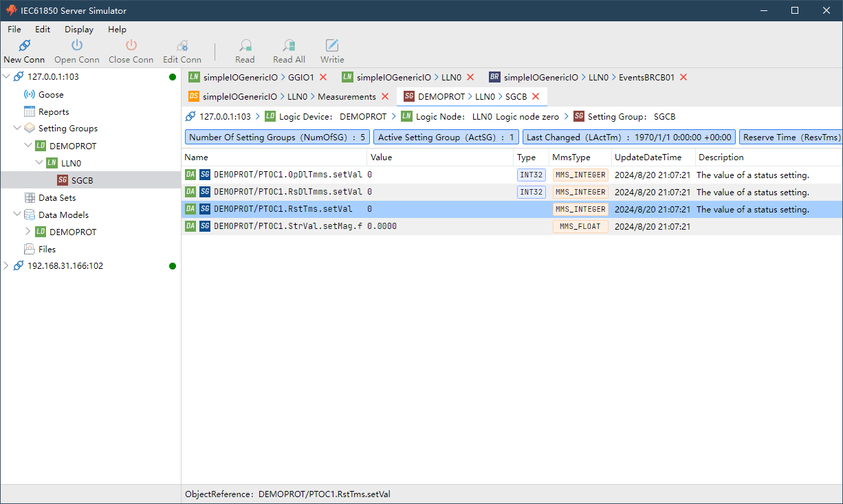Select the PTOC1.RsDlTmms.setVal row
The height and width of the screenshot is (504, 843).
point(512,193)
